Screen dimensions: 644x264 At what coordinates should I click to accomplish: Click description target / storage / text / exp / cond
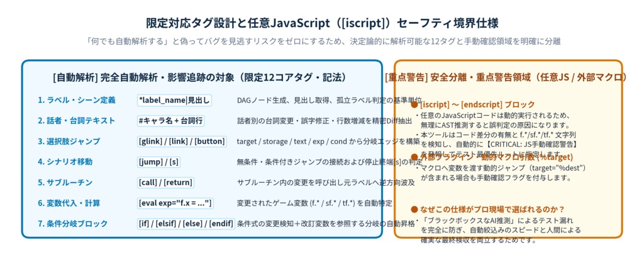(x=328, y=142)
